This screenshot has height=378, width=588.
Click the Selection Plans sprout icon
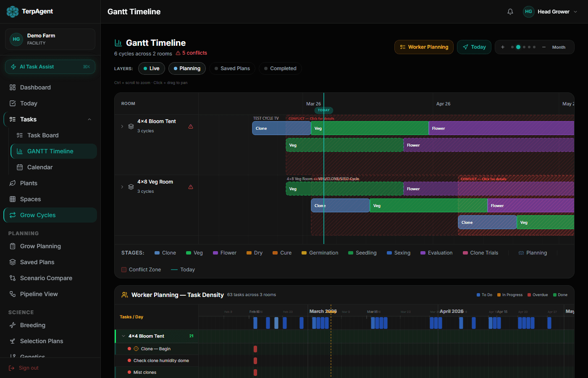[x=13, y=341]
